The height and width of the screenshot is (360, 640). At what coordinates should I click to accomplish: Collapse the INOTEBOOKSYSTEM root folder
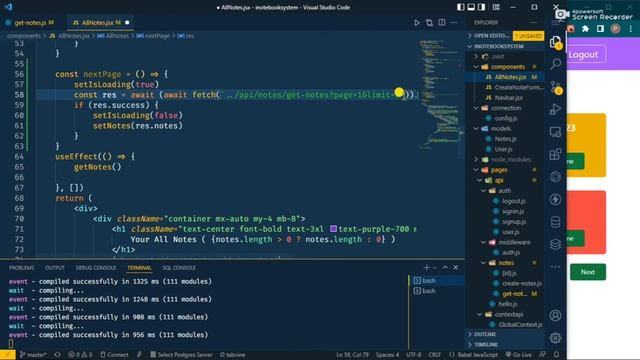[x=505, y=46]
